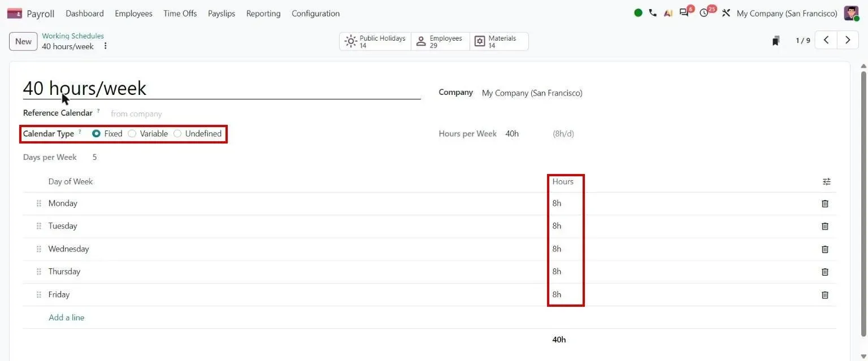Open the Employees 29 stat button
The image size is (868, 361).
pyautogui.click(x=440, y=41)
